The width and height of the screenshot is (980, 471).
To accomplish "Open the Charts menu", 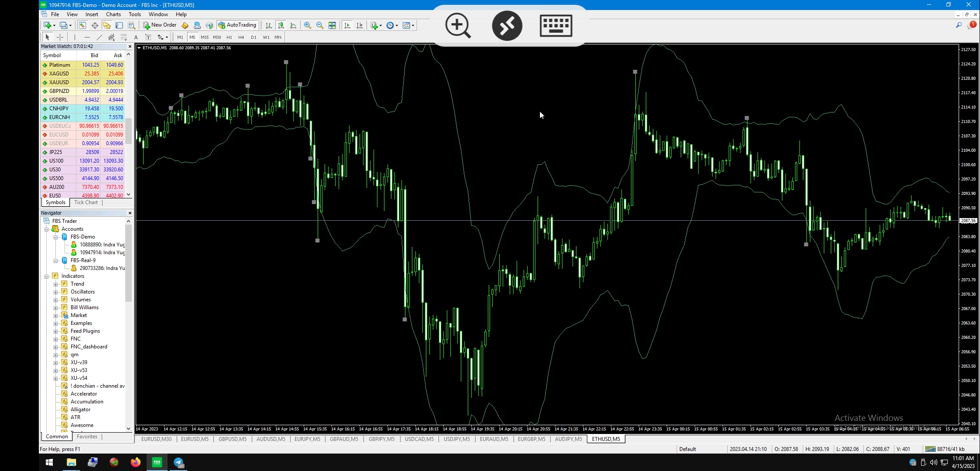I will pyautogui.click(x=113, y=14).
